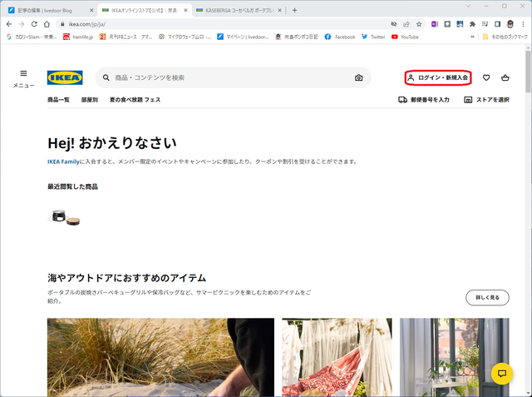Click the address bar URL
The height and width of the screenshot is (397, 532).
tap(86, 24)
